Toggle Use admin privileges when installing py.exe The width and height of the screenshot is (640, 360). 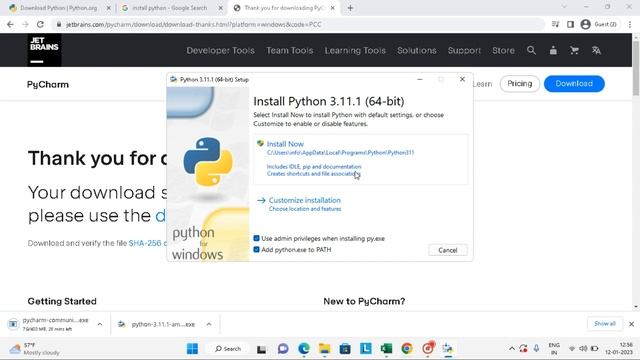coord(256,238)
